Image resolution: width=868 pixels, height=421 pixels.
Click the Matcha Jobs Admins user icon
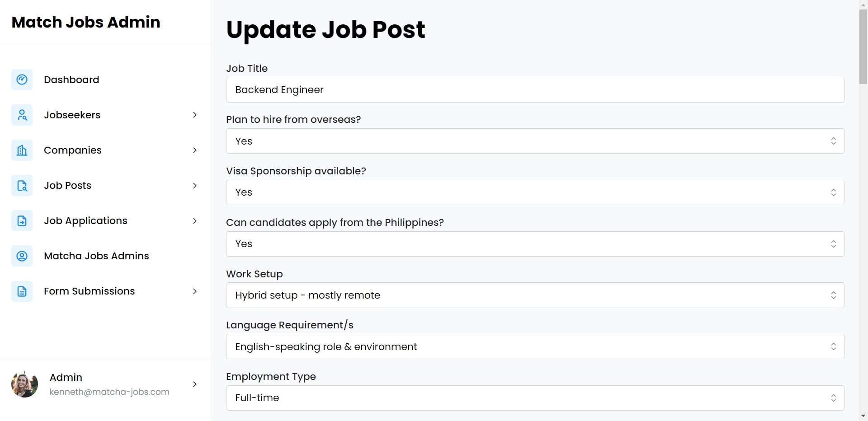pos(22,256)
